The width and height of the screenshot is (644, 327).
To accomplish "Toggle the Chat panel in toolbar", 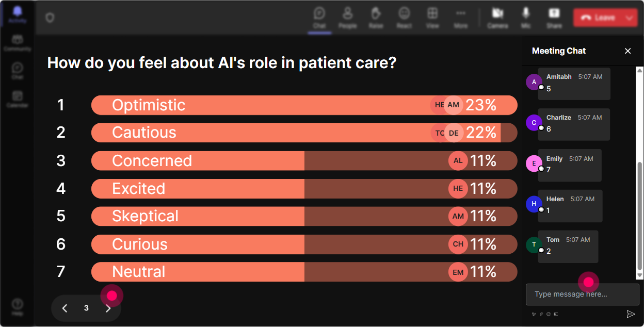I will click(x=319, y=18).
